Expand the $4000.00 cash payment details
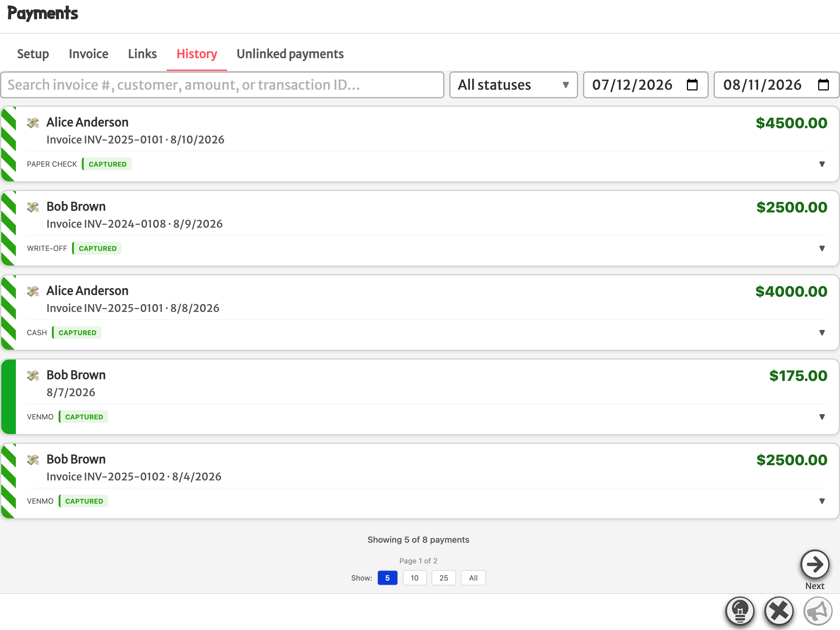The height and width of the screenshot is (630, 840). (x=822, y=333)
